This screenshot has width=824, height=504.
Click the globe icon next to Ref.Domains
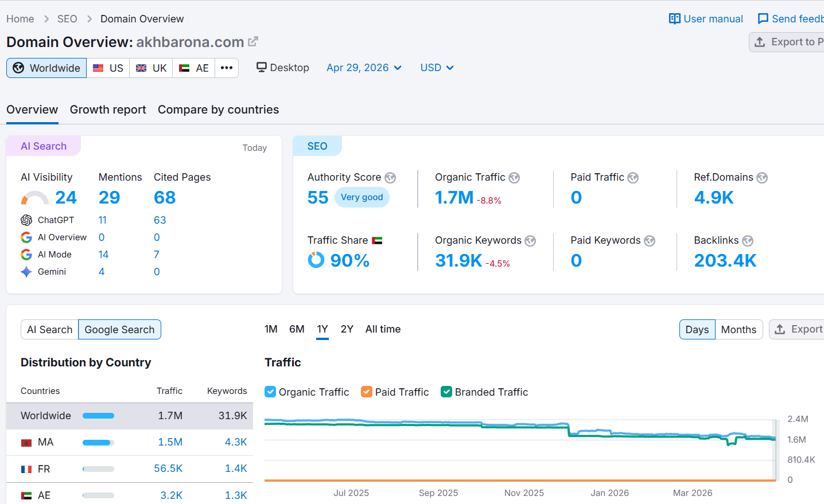tap(762, 178)
